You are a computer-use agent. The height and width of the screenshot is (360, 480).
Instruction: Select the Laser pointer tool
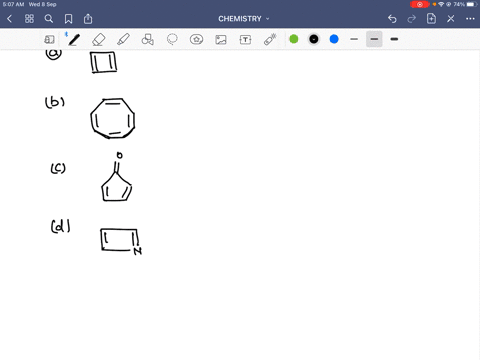(270, 39)
